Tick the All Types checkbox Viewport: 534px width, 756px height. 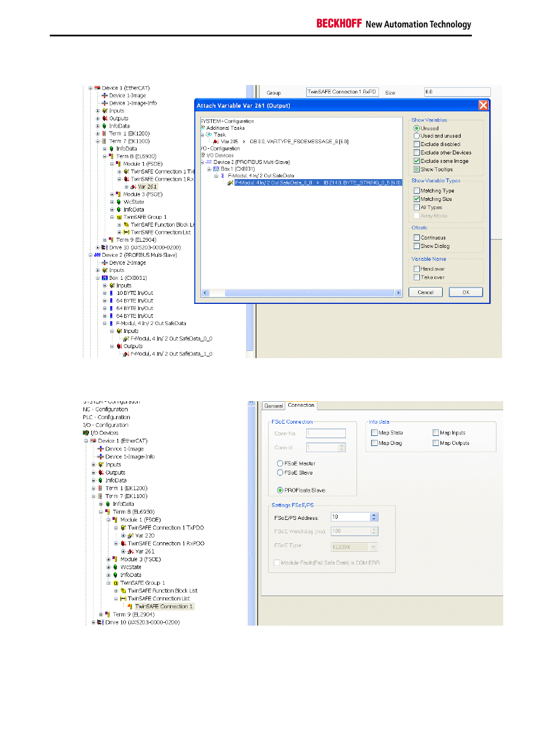(x=416, y=208)
